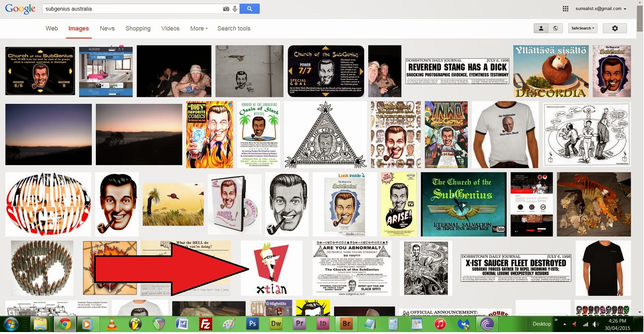The width and height of the screenshot is (644, 334).
Task: Open the Church triangle emblem thumbnail
Action: [325, 135]
